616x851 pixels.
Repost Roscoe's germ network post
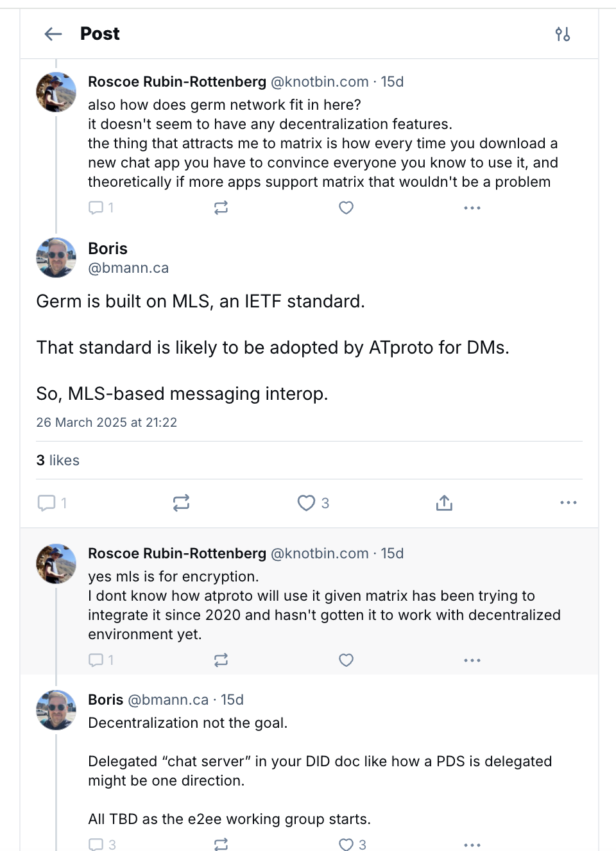(221, 208)
